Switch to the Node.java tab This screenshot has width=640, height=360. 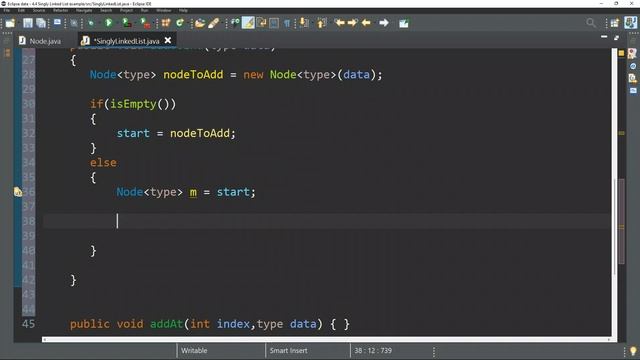tap(40, 41)
